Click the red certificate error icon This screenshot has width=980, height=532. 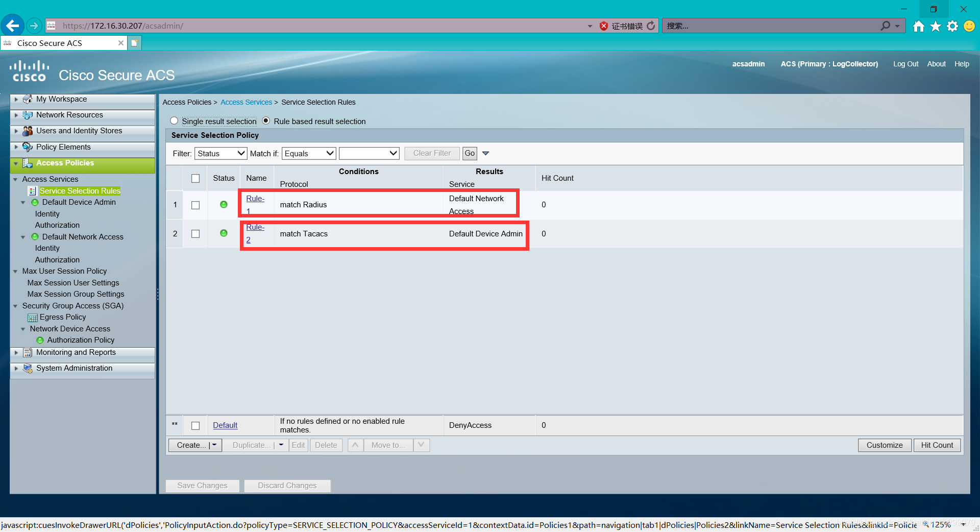(604, 26)
